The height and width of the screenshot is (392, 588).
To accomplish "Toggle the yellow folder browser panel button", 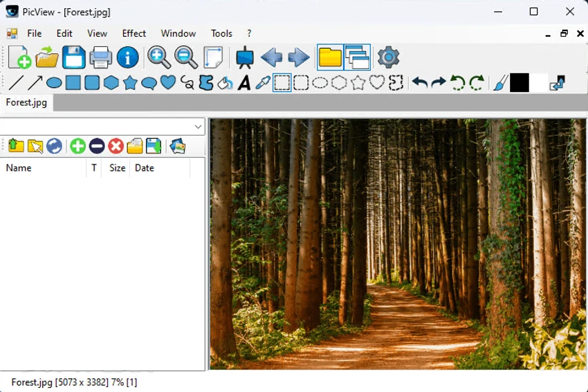I will pyautogui.click(x=330, y=57).
